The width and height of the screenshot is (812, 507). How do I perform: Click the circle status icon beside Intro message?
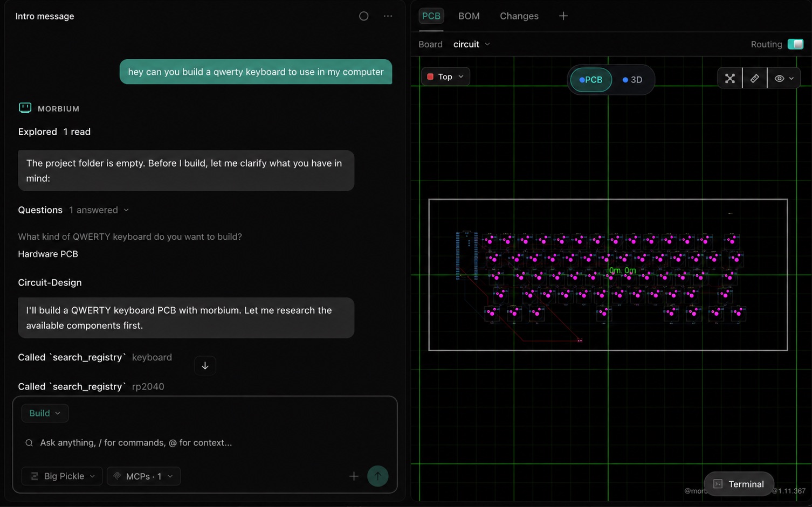pos(364,16)
